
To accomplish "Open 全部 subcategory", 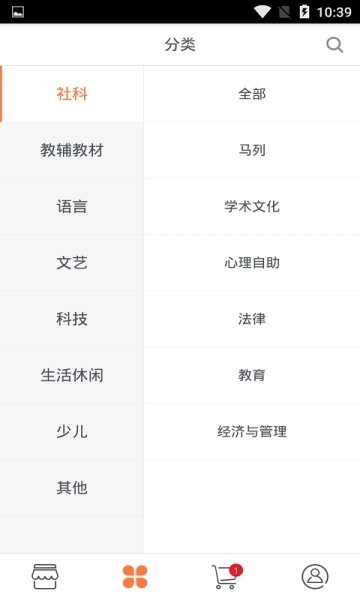I will click(x=252, y=94).
